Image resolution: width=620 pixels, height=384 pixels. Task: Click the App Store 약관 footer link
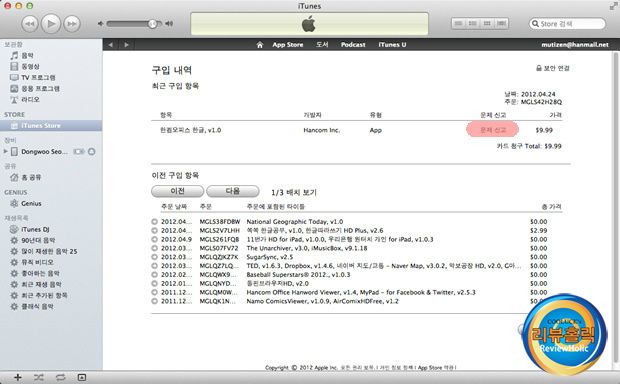(x=436, y=367)
